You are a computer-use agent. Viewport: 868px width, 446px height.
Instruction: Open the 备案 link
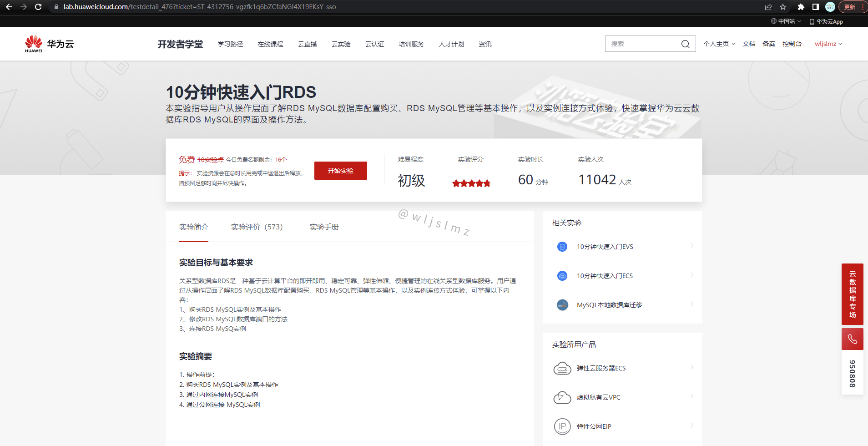769,44
